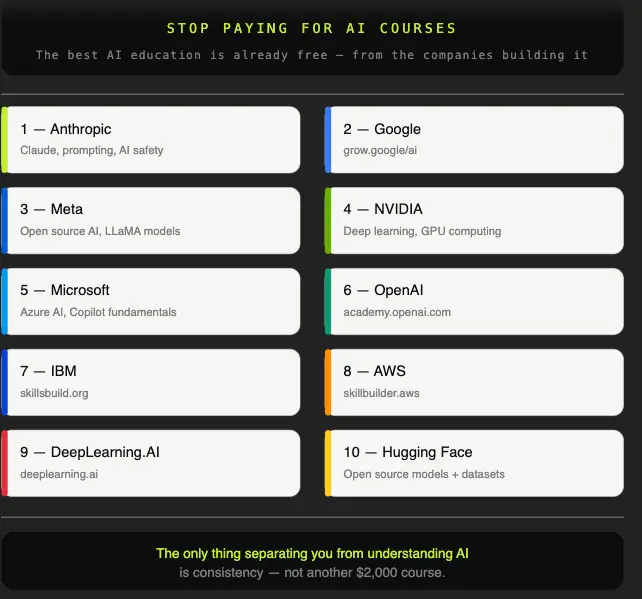Open the skillsbuild.org link
Screen dimensions: 642x599
(x=54, y=393)
